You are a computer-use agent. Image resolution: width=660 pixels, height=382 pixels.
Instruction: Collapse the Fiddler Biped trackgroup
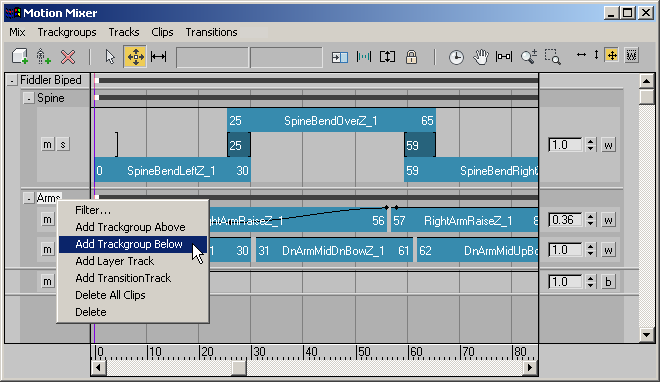click(12, 81)
